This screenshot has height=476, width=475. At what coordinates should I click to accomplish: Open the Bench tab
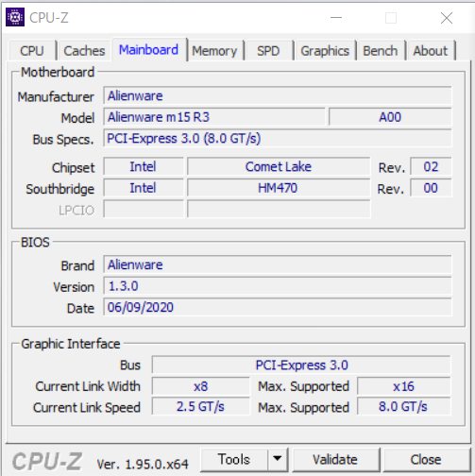tap(381, 51)
